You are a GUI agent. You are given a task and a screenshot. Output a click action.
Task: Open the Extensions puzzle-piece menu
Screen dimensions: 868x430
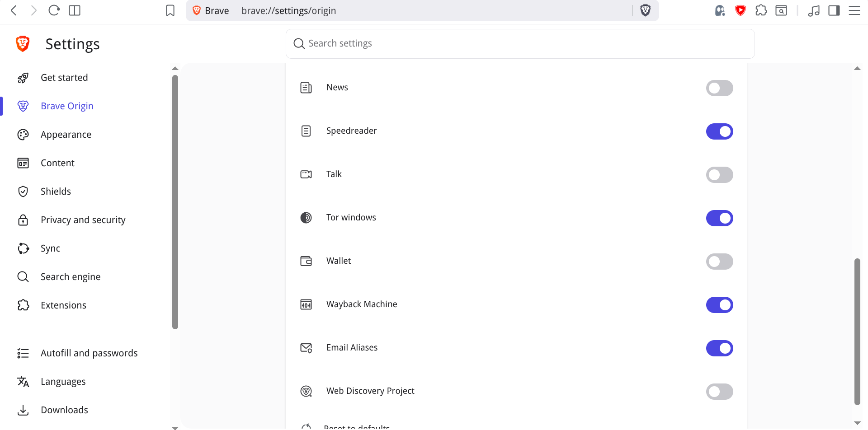pyautogui.click(x=761, y=10)
